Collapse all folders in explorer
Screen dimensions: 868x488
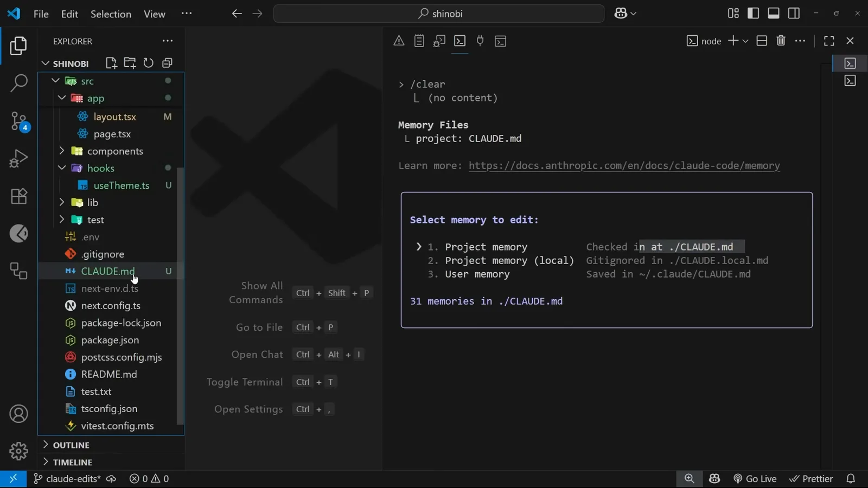tap(167, 63)
